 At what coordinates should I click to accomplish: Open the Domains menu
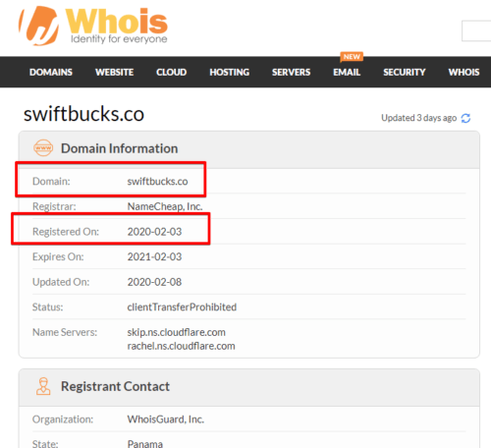51,72
